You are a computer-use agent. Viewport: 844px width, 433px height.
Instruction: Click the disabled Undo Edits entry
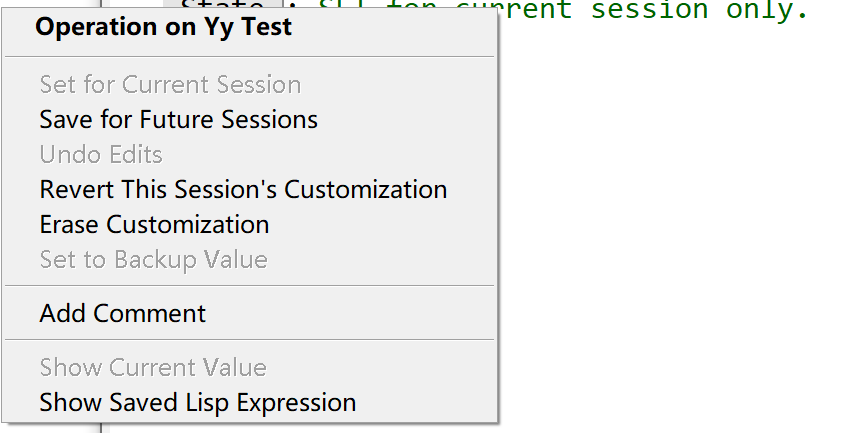point(101,154)
